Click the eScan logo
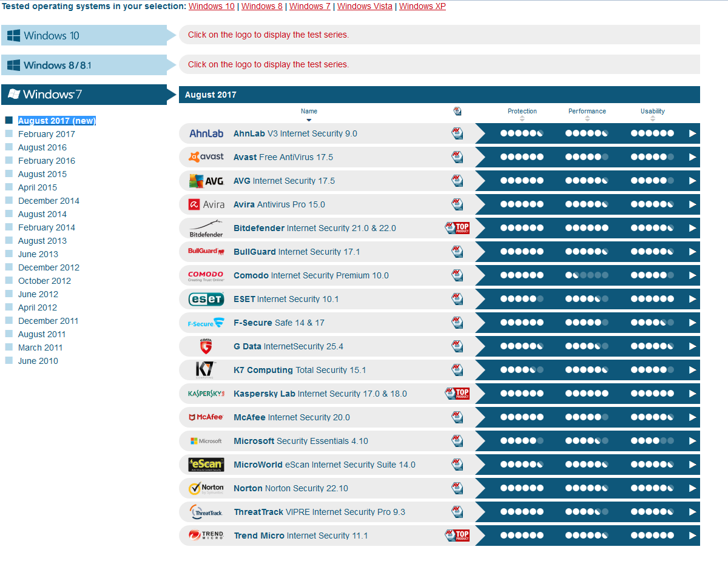Screen dimensions: 728x561 206,465
